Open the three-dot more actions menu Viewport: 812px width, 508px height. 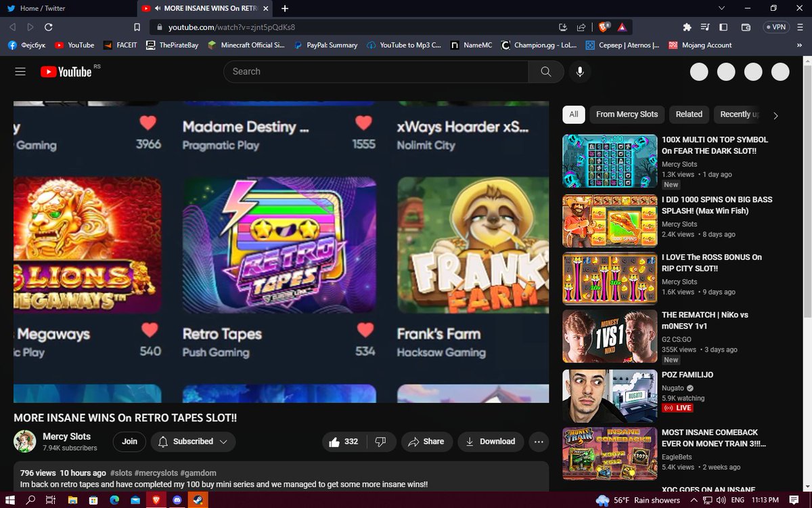point(539,442)
